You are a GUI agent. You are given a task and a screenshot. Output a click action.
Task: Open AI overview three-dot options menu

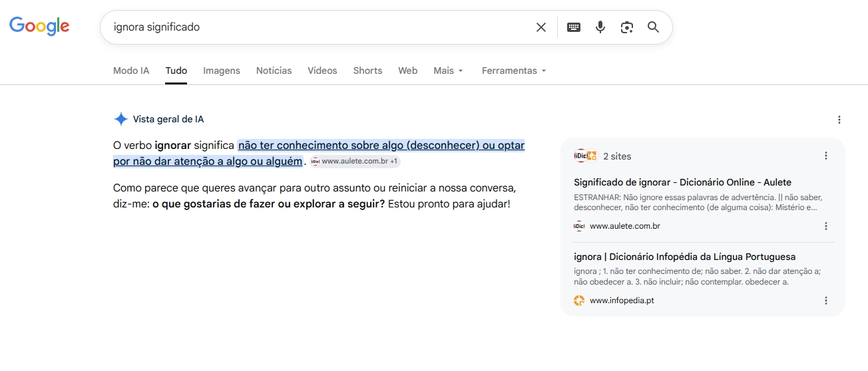(839, 120)
